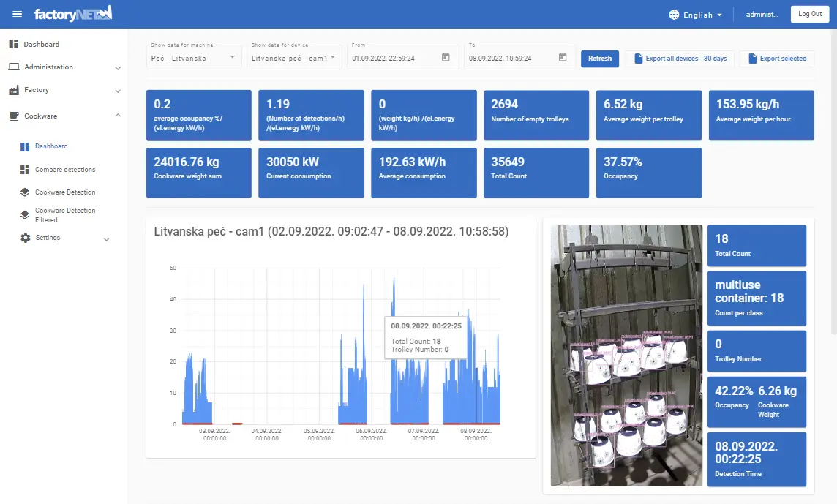Click the 0 Trolley Number card
The width and height of the screenshot is (837, 504).
click(757, 351)
